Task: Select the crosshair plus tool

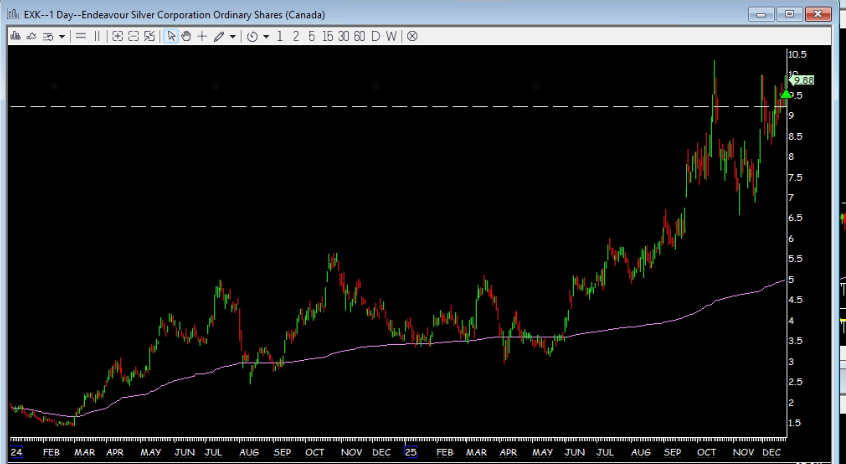Action: (x=202, y=36)
